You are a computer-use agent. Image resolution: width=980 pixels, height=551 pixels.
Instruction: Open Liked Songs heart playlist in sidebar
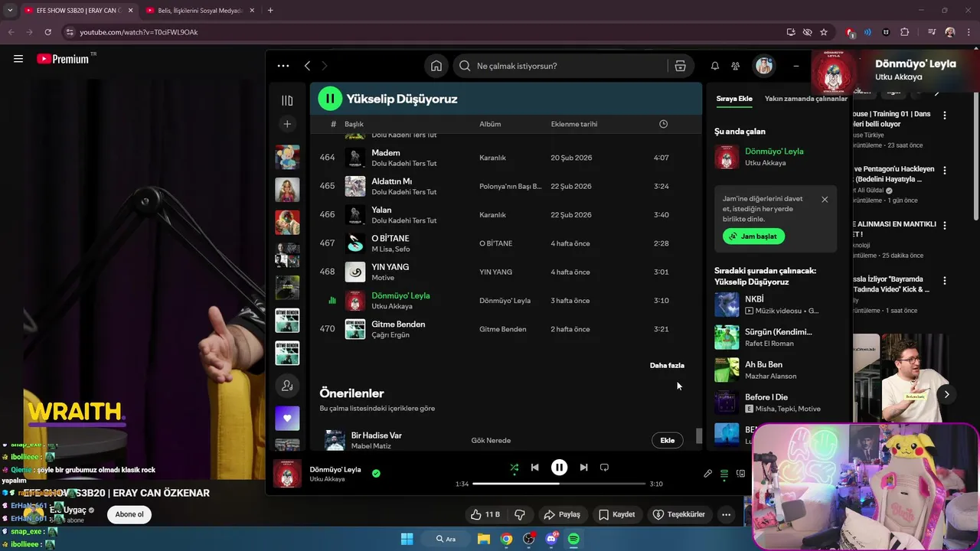point(287,419)
